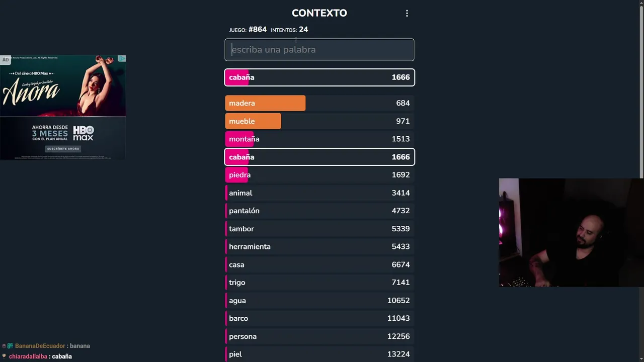Select the 'animal' guess row

coord(319,193)
